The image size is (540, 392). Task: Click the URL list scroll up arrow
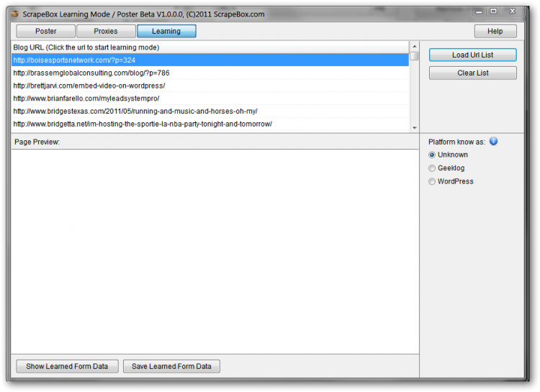coord(415,46)
